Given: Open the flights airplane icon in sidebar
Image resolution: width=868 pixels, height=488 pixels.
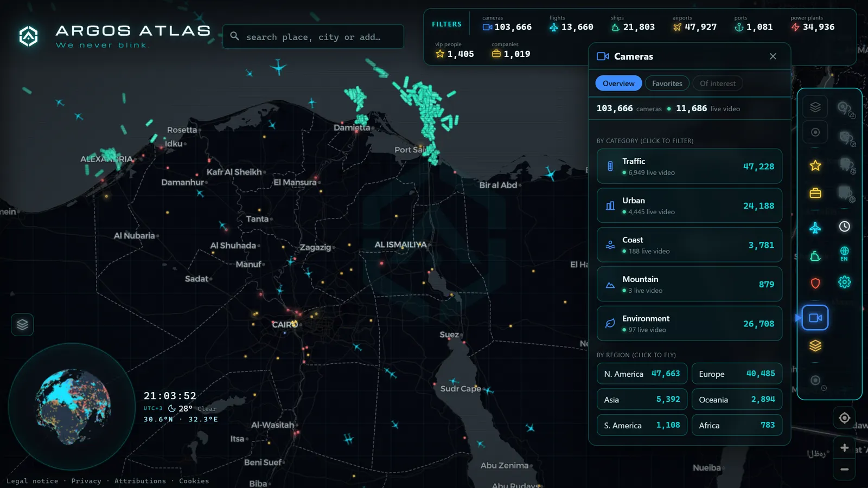Looking at the screenshot, I should click(x=815, y=228).
